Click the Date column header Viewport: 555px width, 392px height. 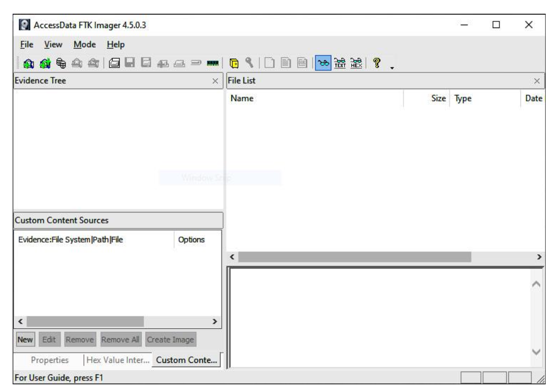(x=533, y=98)
